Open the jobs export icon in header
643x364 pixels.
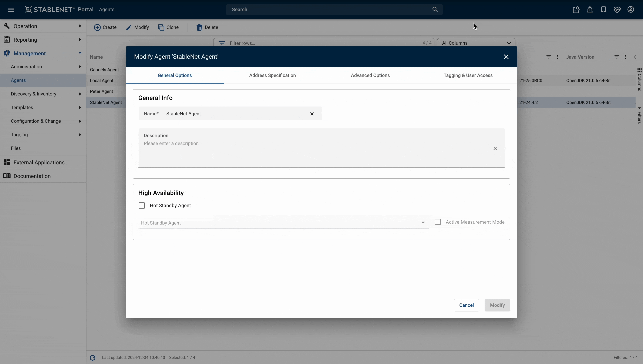[x=576, y=10]
